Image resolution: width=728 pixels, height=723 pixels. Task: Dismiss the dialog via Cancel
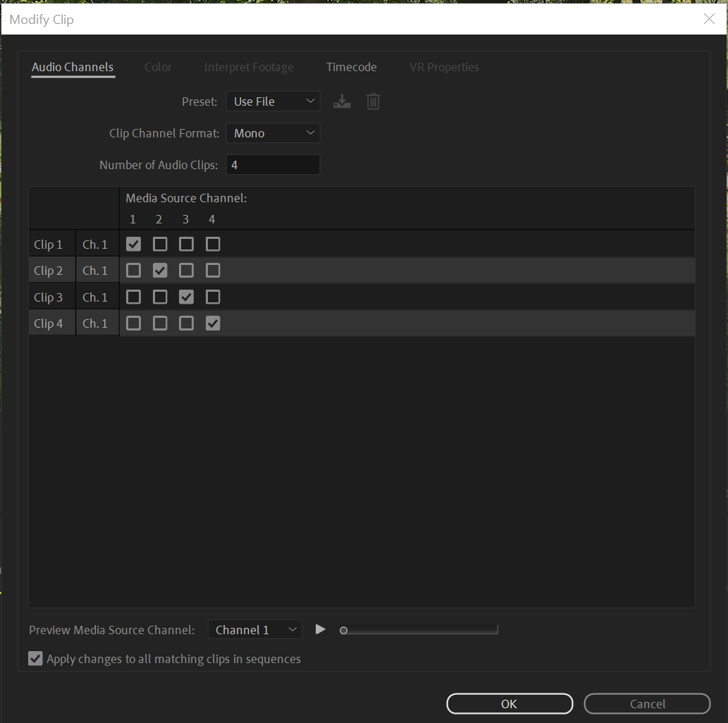pos(646,703)
